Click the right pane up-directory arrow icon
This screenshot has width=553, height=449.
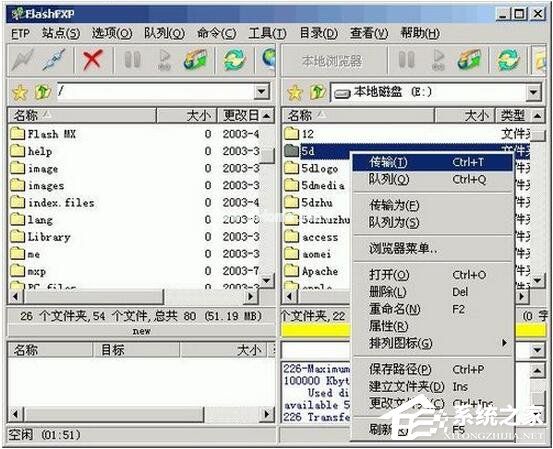[317, 92]
